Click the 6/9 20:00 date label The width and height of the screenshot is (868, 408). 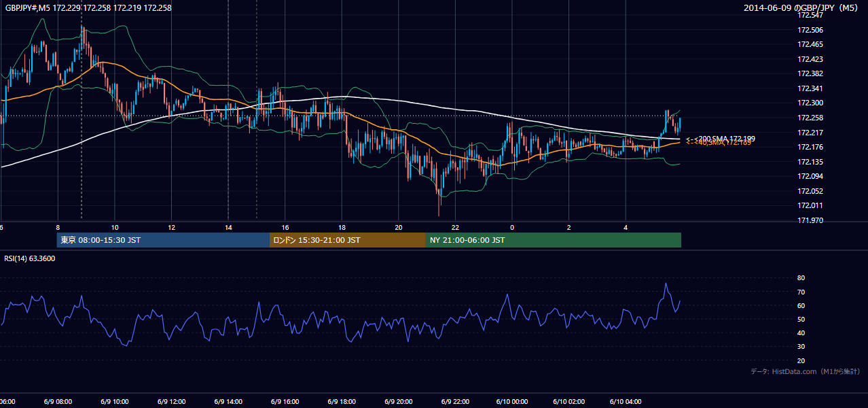(x=399, y=402)
